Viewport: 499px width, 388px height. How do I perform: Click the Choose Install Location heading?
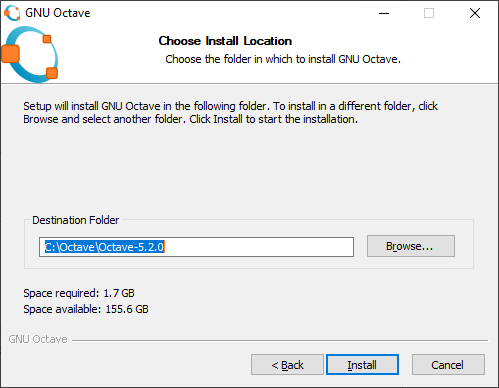click(225, 41)
